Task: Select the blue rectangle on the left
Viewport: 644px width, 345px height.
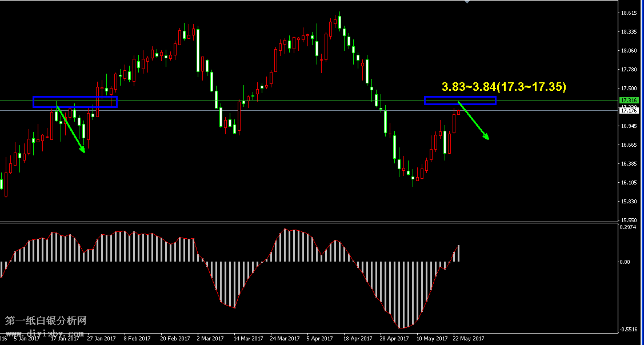Action: click(x=75, y=102)
